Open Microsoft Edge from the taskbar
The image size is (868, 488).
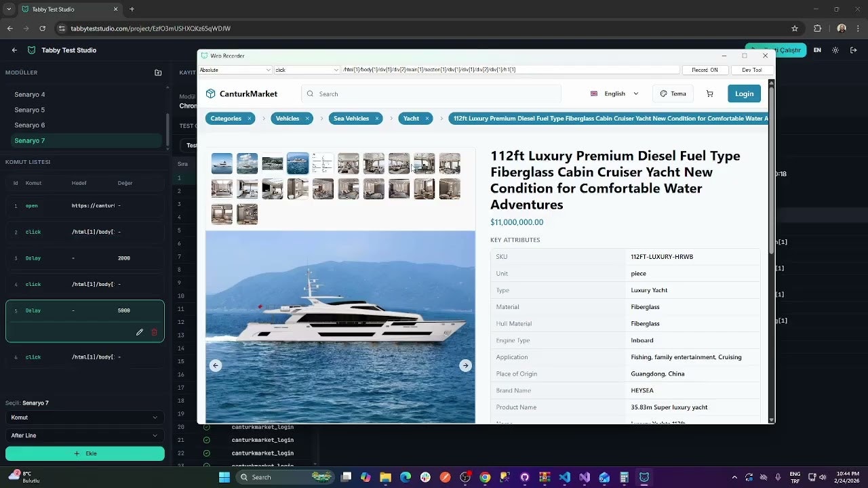coord(405,477)
